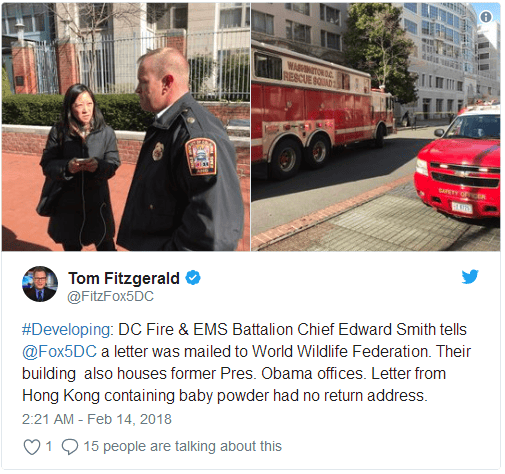Open Tom Fitzgerald's profile avatar
This screenshot has height=474, width=505.
pyautogui.click(x=40, y=284)
